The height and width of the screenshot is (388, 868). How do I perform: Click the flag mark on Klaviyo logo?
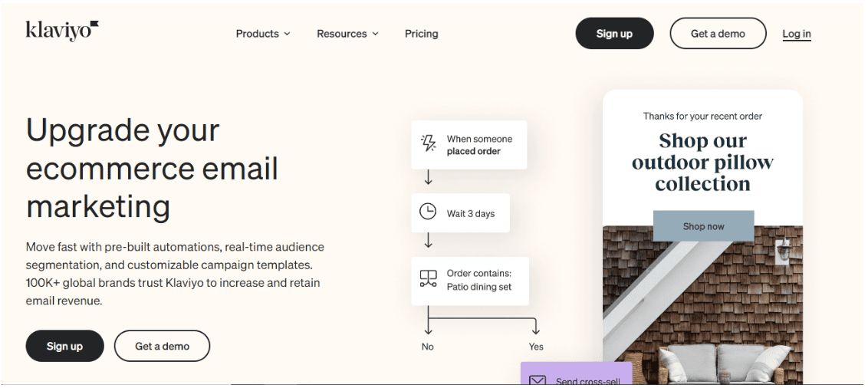94,24
